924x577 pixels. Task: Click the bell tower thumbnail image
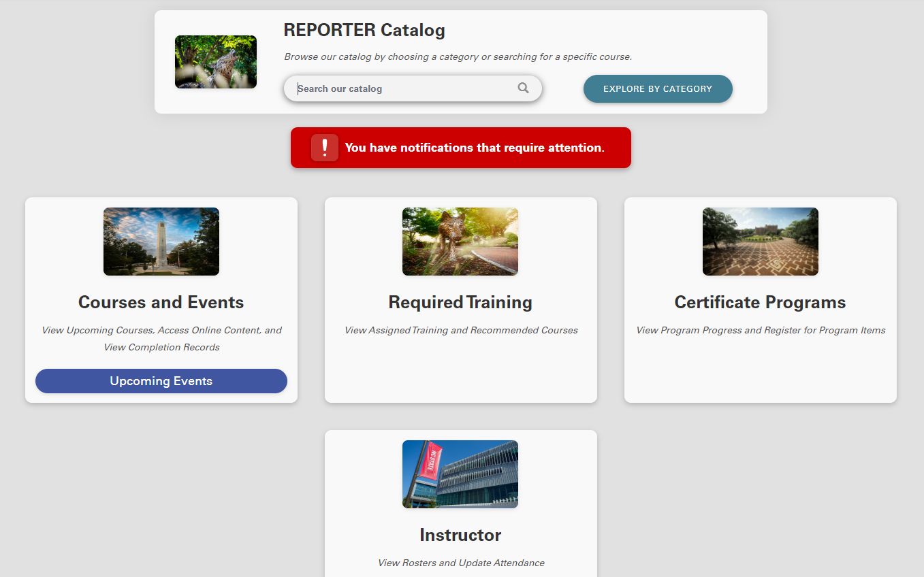tap(161, 242)
